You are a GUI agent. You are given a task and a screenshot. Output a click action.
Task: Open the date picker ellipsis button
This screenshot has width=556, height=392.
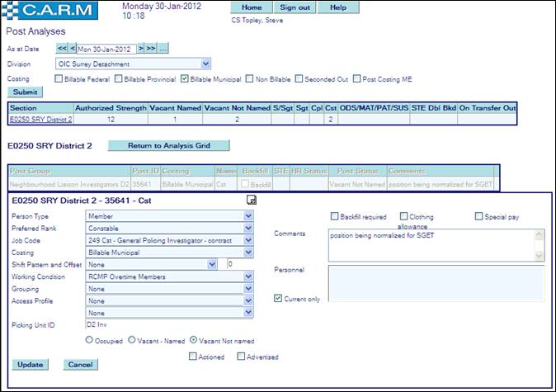(163, 49)
